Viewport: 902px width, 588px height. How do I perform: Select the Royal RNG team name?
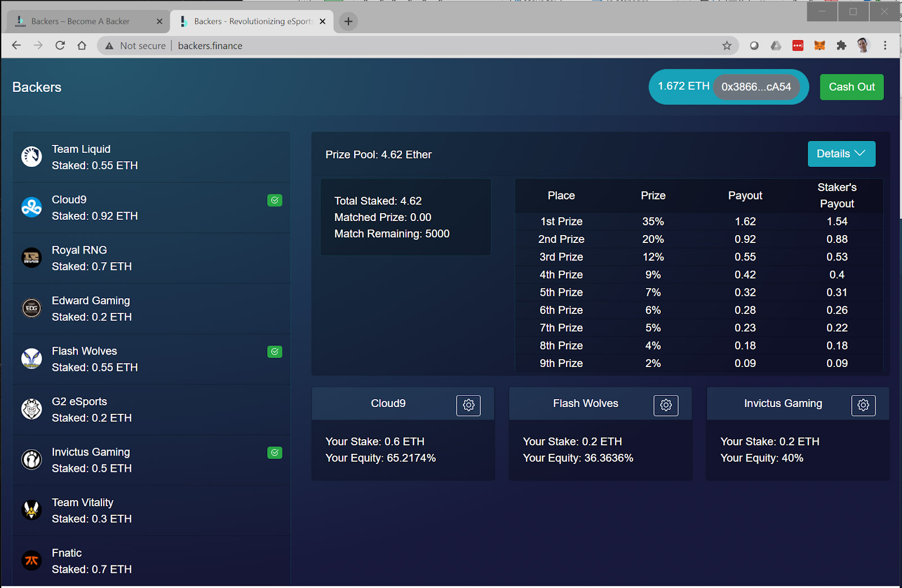[79, 250]
